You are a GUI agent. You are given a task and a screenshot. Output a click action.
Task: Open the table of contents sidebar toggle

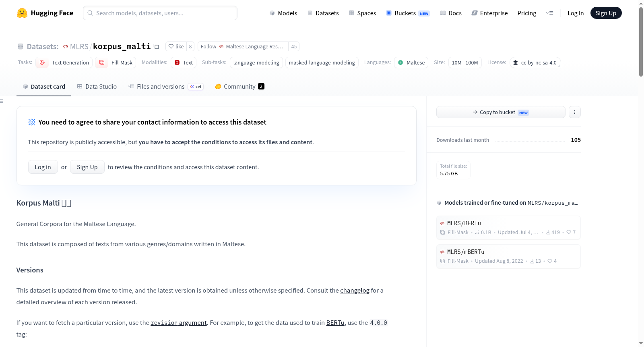coord(2,101)
